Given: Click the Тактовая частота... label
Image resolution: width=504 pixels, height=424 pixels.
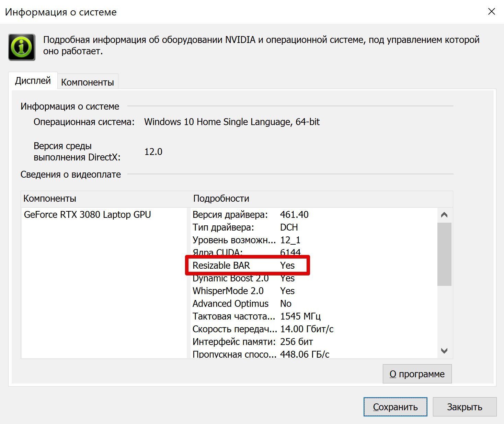Looking at the screenshot, I should (234, 316).
